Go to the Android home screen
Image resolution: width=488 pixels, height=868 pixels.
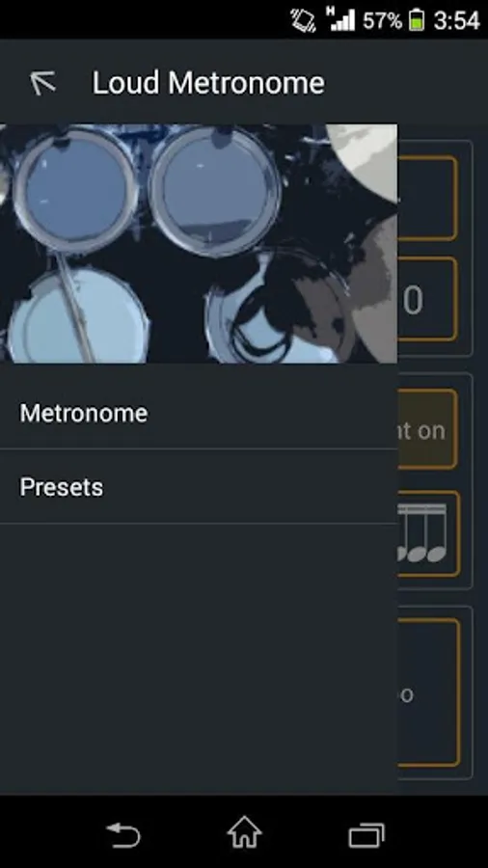click(x=244, y=832)
